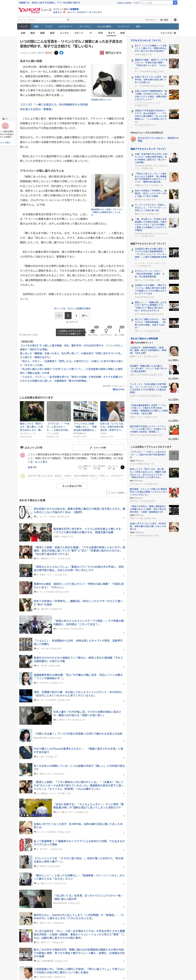Go to article page 2
The image size is (196, 980).
[x=76, y=315]
